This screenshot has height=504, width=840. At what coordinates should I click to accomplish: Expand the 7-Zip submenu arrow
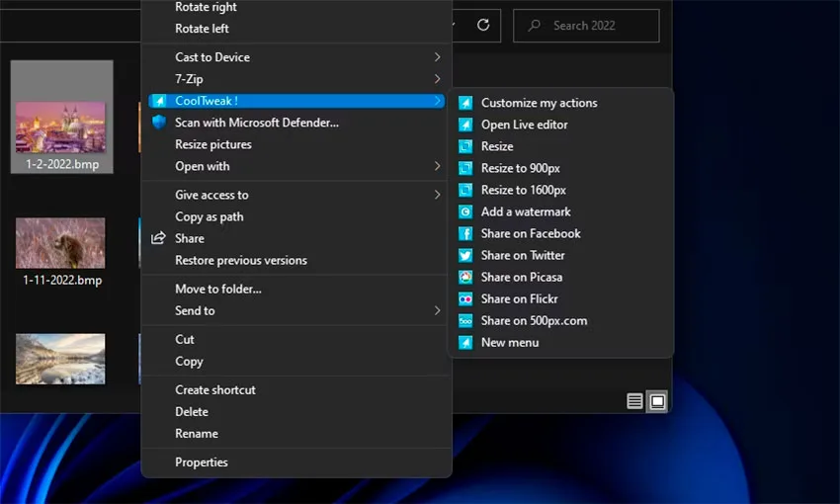[x=437, y=79]
